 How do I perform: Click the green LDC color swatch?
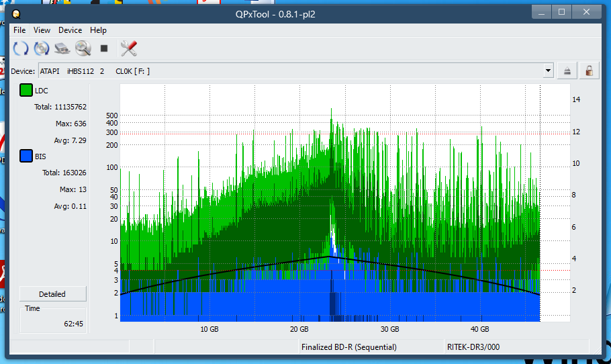point(26,90)
